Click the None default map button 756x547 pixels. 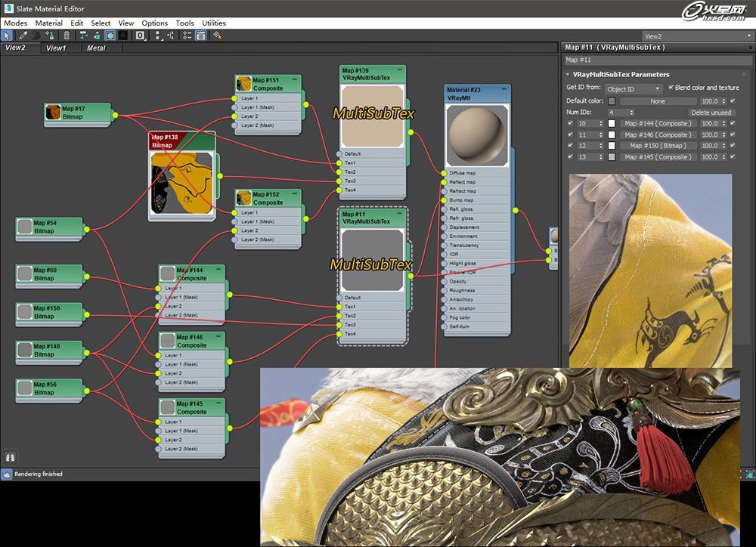(x=658, y=101)
